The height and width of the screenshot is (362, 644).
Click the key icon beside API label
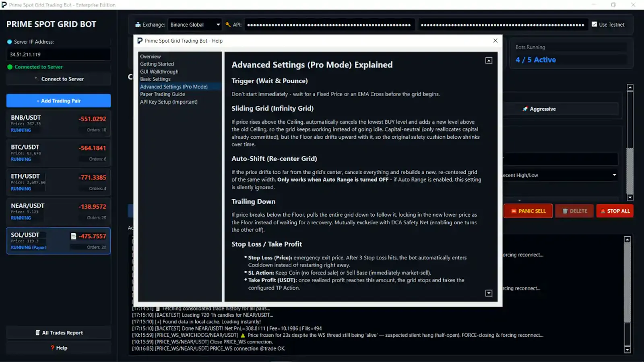[x=228, y=25]
